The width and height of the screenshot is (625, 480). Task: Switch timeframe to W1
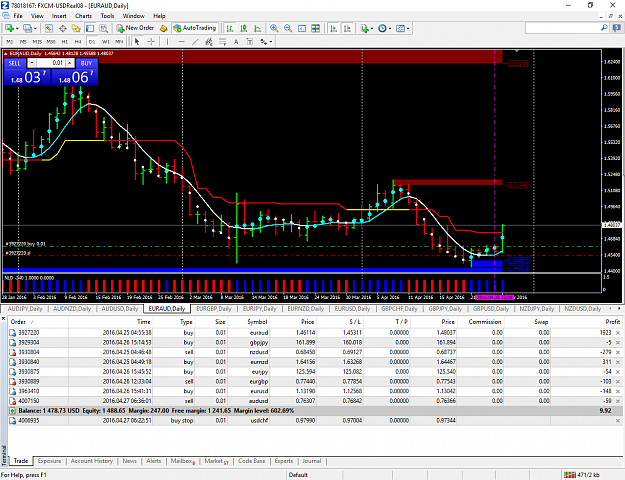(x=106, y=41)
